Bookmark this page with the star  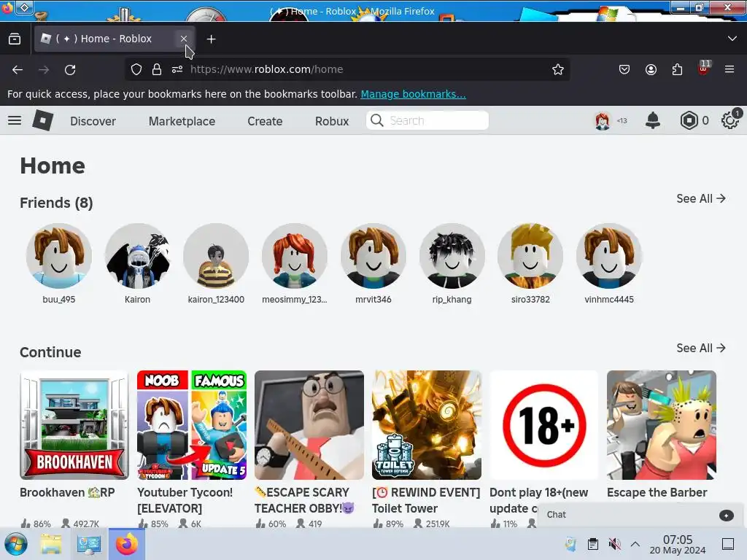[x=558, y=69]
